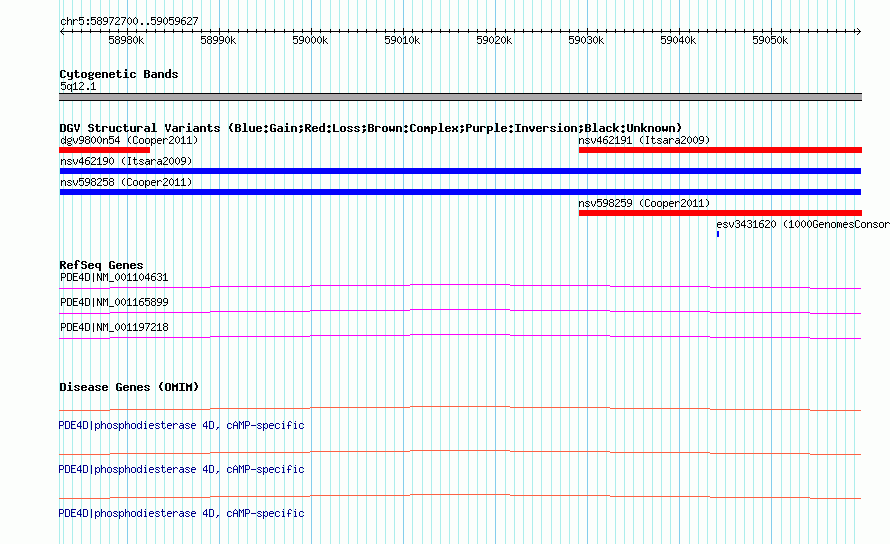Open the second PDE4D phosphodiesterase OMIM link
This screenshot has height=544, width=890.
(x=181, y=470)
